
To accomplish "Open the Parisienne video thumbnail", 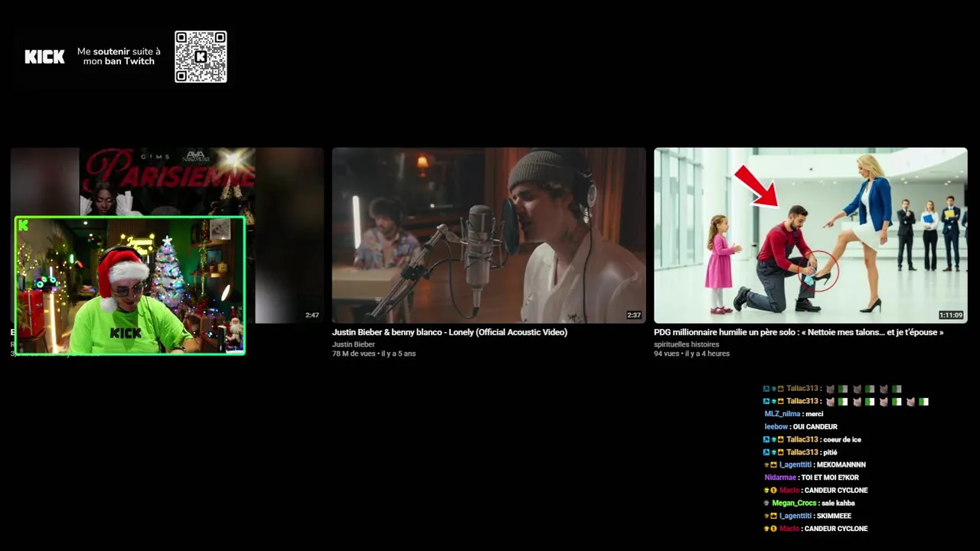I will pyautogui.click(x=167, y=181).
